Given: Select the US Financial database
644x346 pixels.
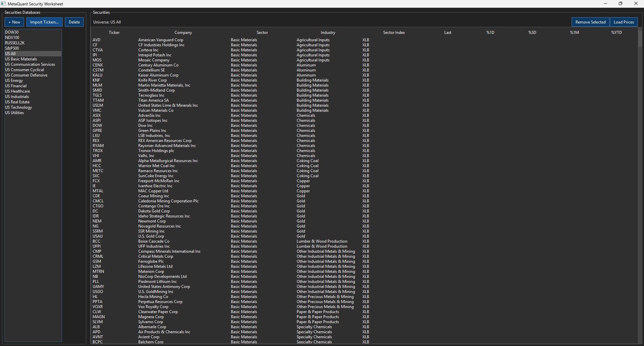Looking at the screenshot, I should click(33, 86).
